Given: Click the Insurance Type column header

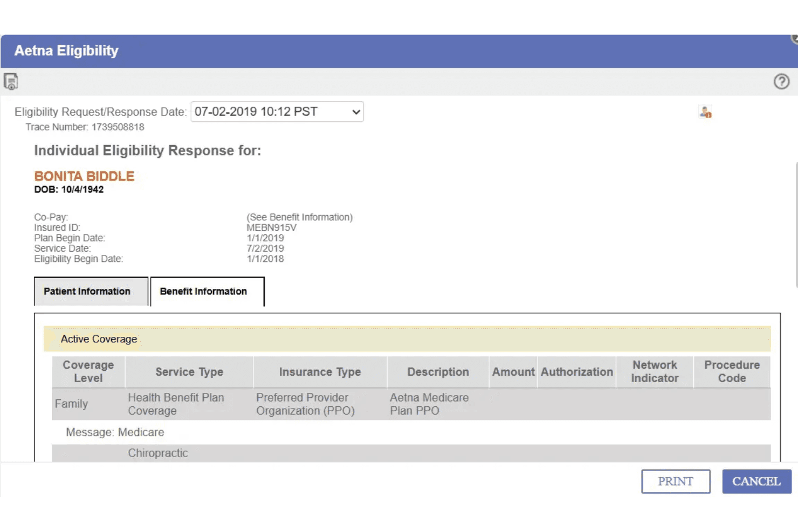Looking at the screenshot, I should 320,371.
